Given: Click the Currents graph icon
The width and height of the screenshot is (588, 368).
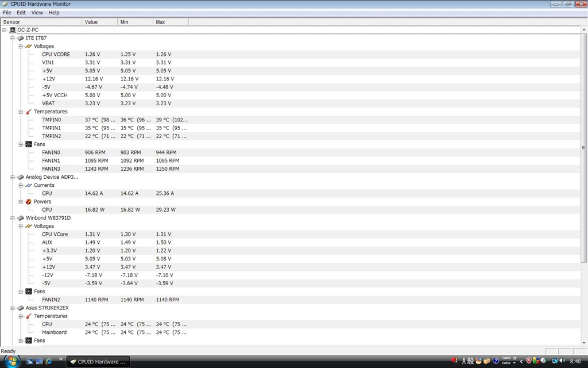Looking at the screenshot, I should (29, 185).
